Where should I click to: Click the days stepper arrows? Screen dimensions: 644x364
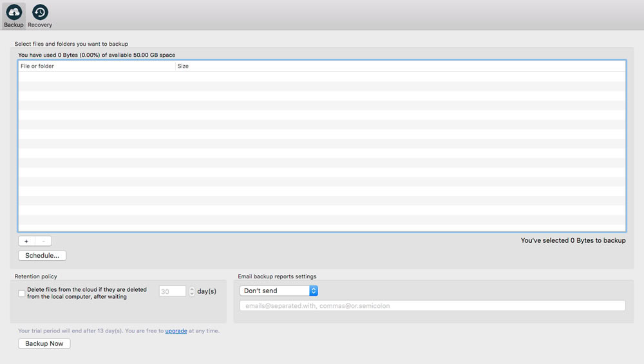click(192, 291)
